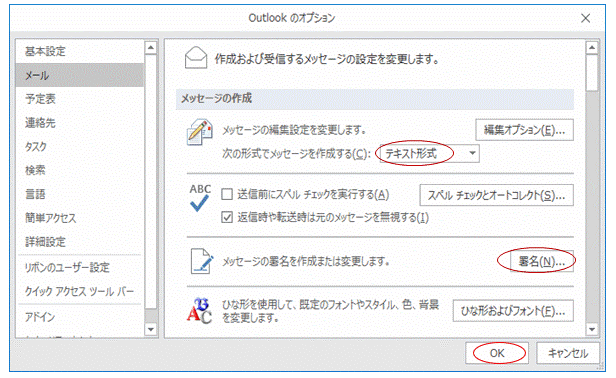Open the message format テキスト形式 dropdown

429,153
